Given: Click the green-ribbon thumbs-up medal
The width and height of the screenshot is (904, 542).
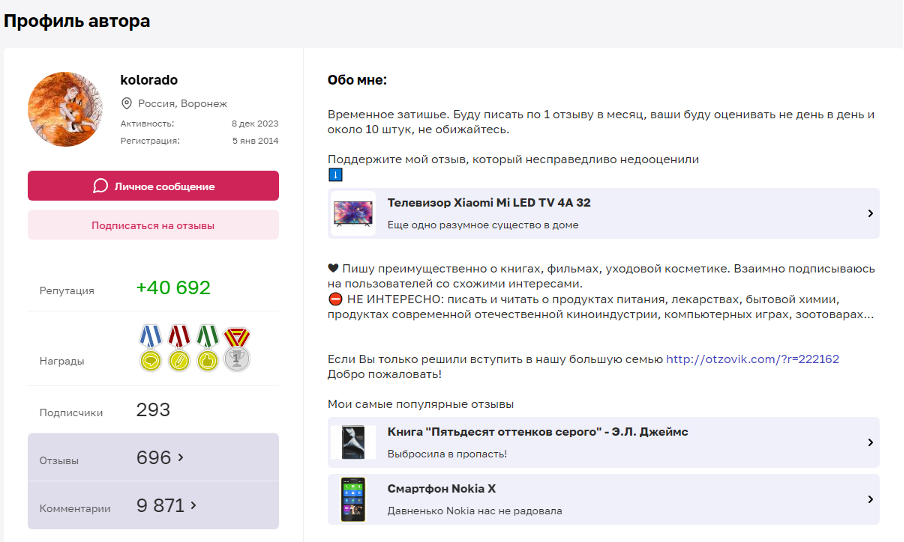Looking at the screenshot, I should tap(207, 348).
